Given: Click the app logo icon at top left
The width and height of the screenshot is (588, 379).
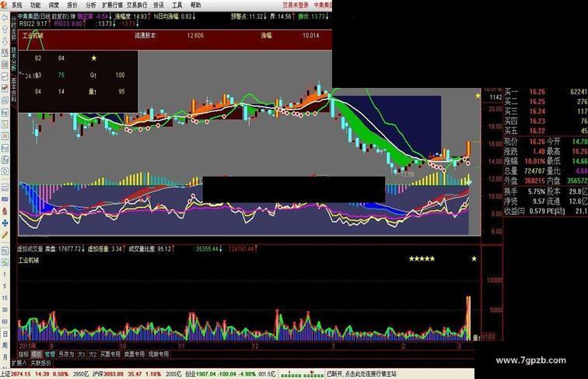Looking at the screenshot, I should (x=4, y=5).
